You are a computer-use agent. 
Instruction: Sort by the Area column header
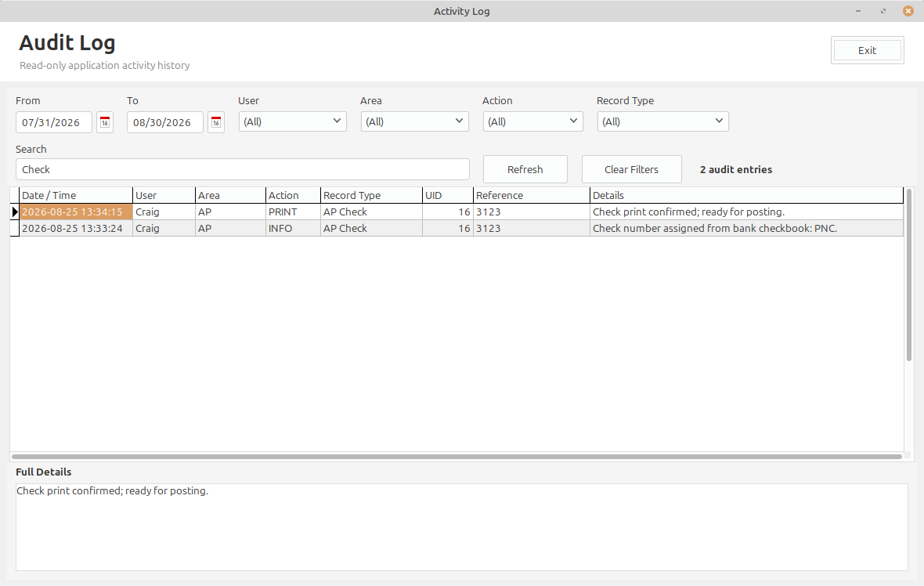click(230, 195)
